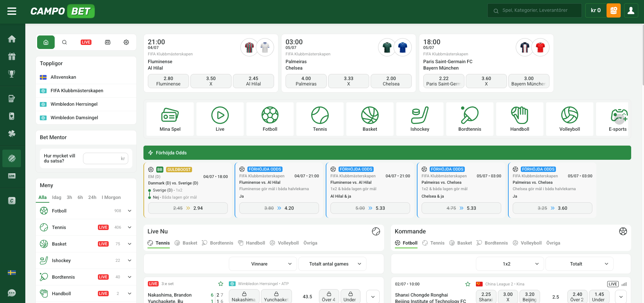Screen dimensions: 644x303
Task: Open the Bordtennis sport tile
Action: pyautogui.click(x=469, y=119)
